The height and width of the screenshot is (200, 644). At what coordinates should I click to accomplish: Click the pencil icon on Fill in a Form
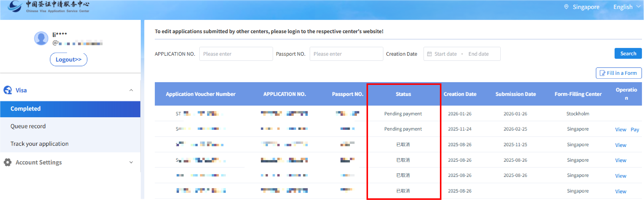click(x=602, y=73)
